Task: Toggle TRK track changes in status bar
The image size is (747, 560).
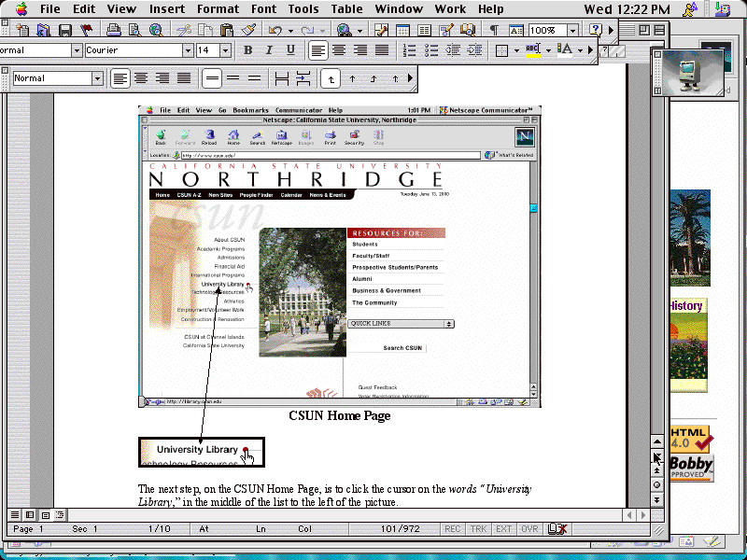Action: [x=478, y=528]
